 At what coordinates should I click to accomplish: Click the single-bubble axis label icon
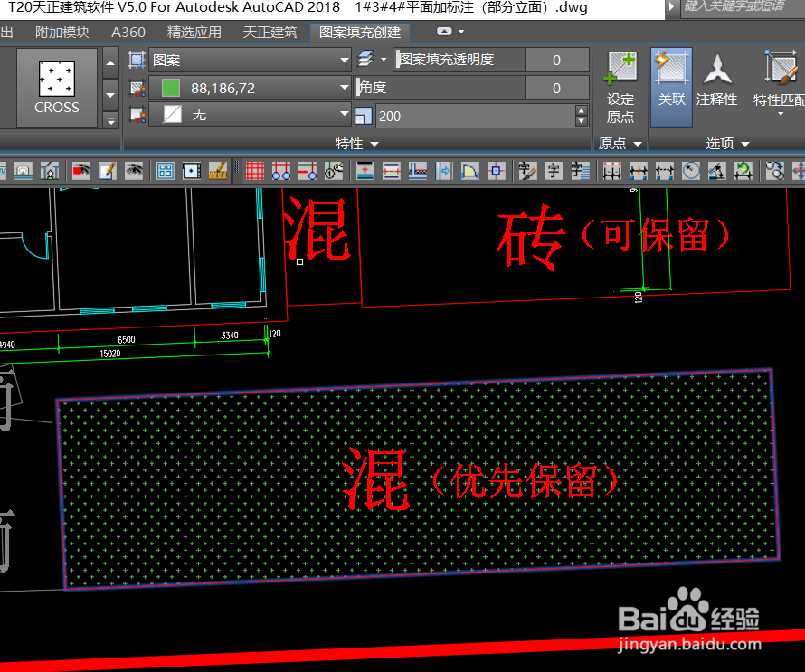coord(307,170)
